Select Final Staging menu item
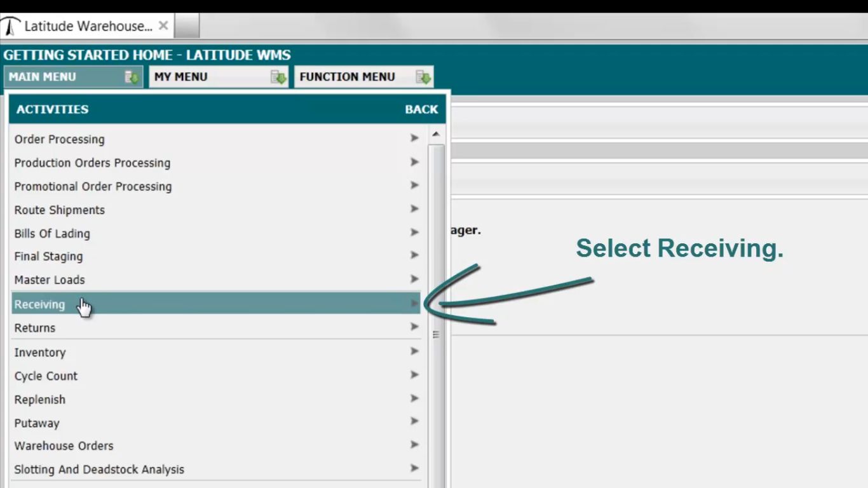 (216, 256)
